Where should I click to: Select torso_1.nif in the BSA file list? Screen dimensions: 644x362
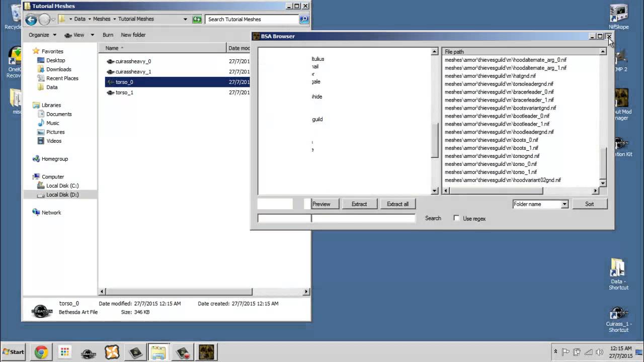491,172
